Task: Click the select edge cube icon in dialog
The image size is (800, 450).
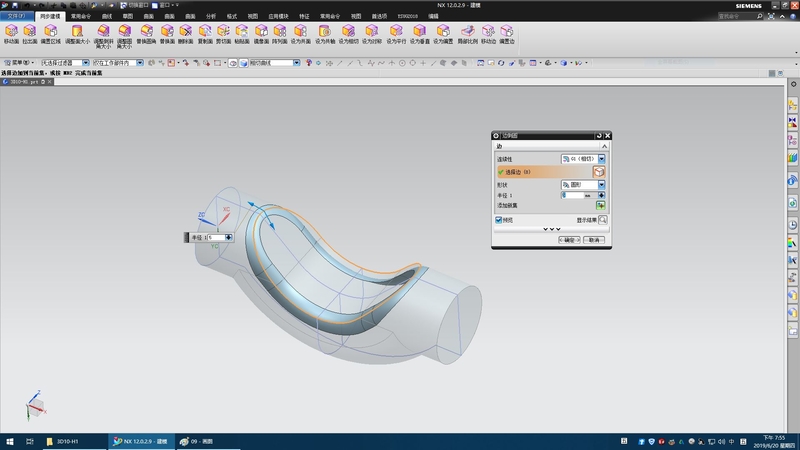Action: point(600,172)
